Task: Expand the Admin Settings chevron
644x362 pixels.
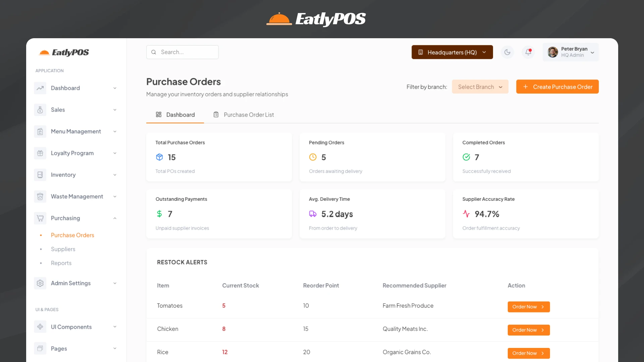Action: pos(115,283)
